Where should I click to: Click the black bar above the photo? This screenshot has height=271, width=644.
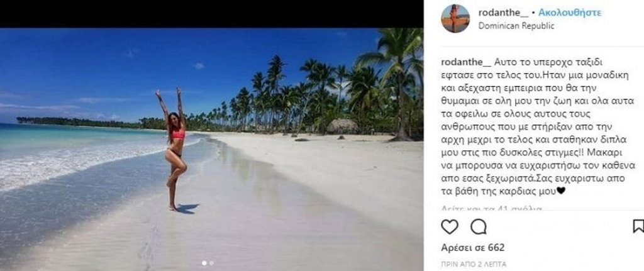[211, 14]
